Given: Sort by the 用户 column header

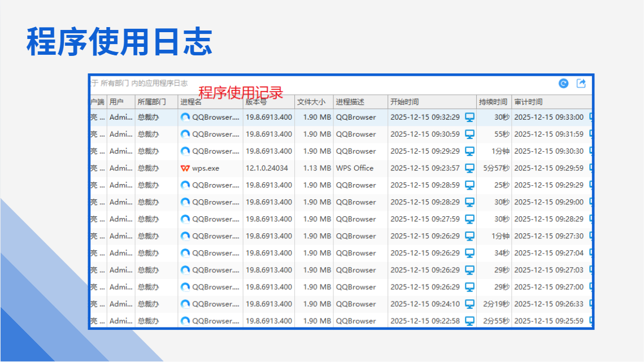Looking at the screenshot, I should (121, 102).
